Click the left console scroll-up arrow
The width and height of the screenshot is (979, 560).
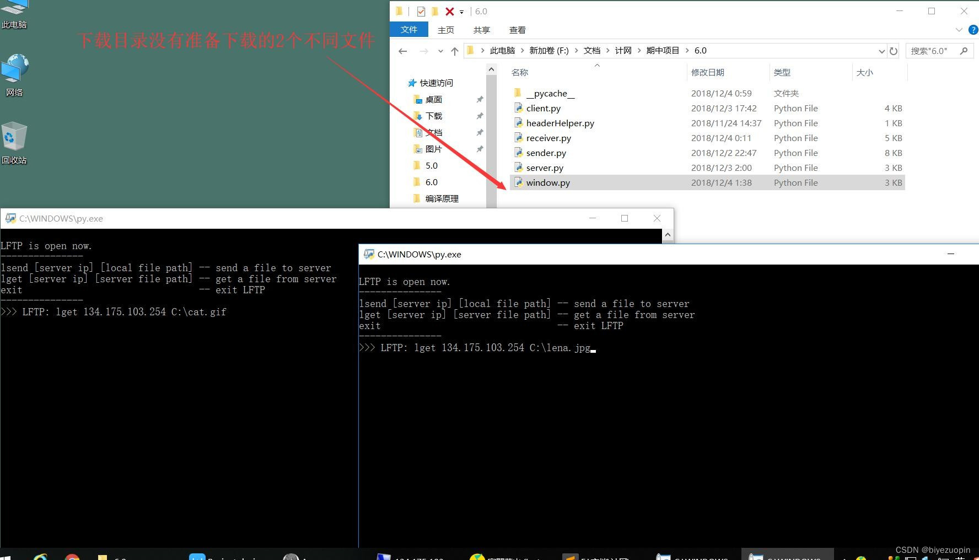point(668,235)
